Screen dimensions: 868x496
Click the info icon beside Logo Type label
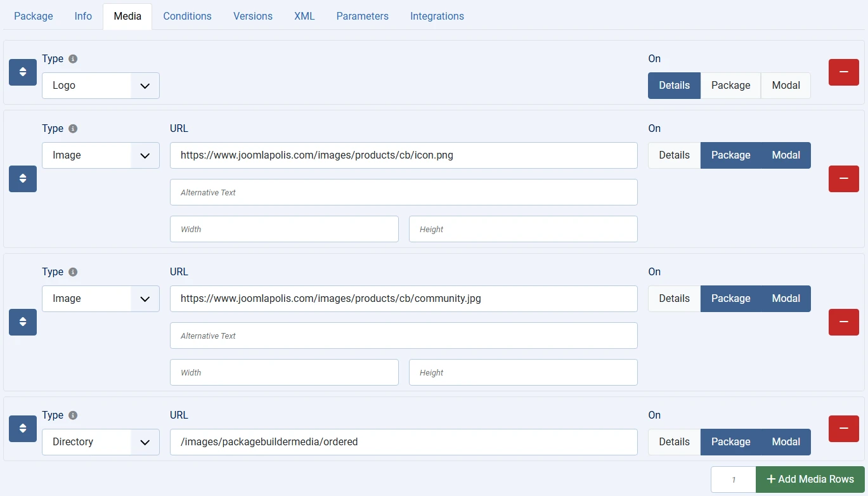click(73, 59)
